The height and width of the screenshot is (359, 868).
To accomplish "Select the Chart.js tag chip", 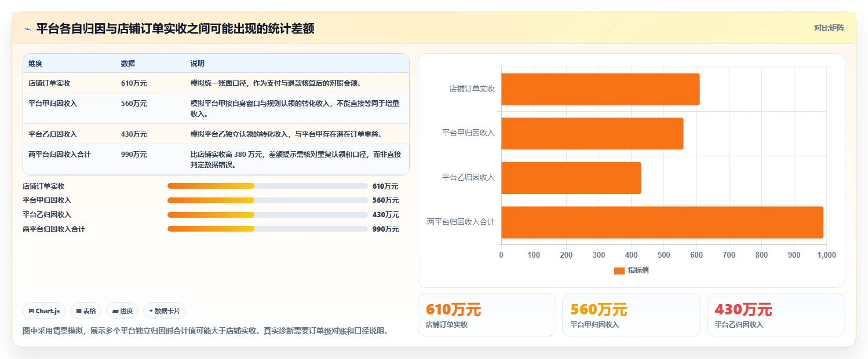I will [44, 311].
